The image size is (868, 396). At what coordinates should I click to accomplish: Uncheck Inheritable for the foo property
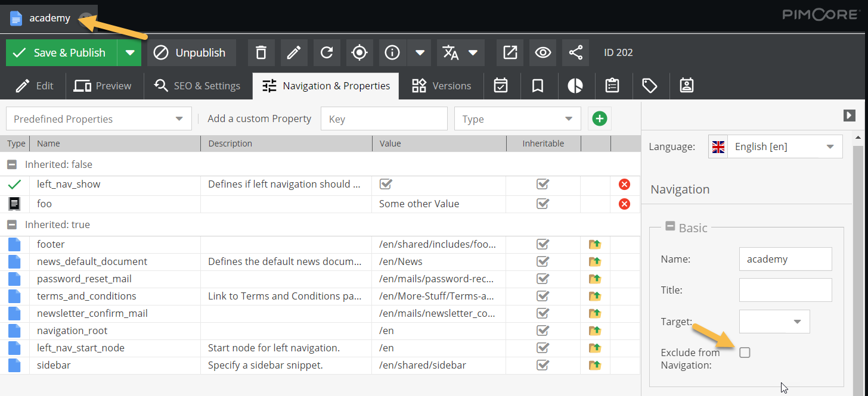coord(542,204)
